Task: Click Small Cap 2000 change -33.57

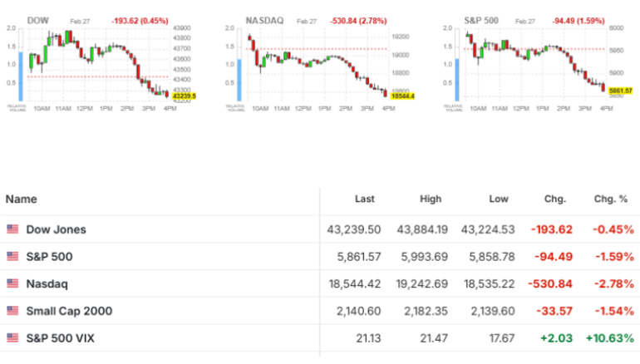Action: tap(554, 312)
